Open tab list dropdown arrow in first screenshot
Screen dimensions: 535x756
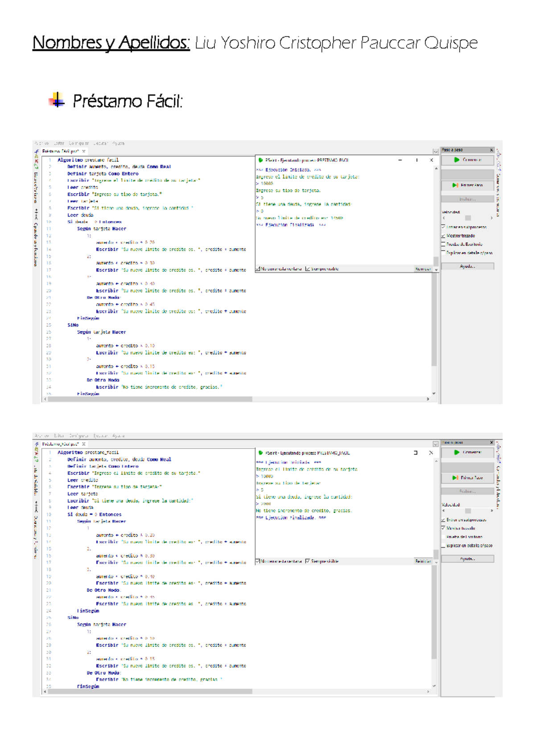[436, 152]
